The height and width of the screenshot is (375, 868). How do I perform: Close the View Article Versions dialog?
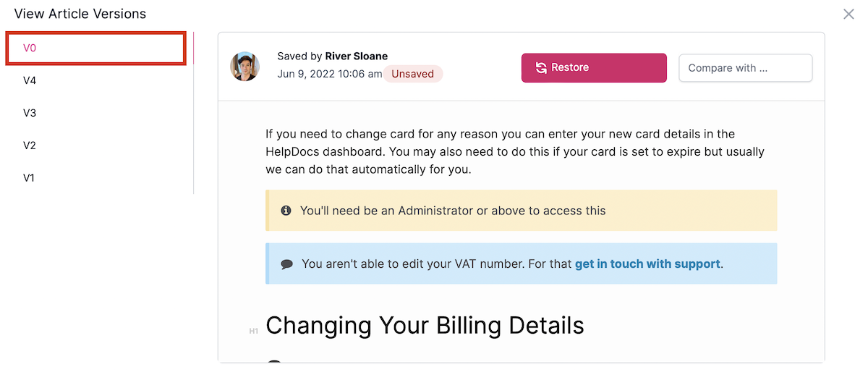click(848, 14)
